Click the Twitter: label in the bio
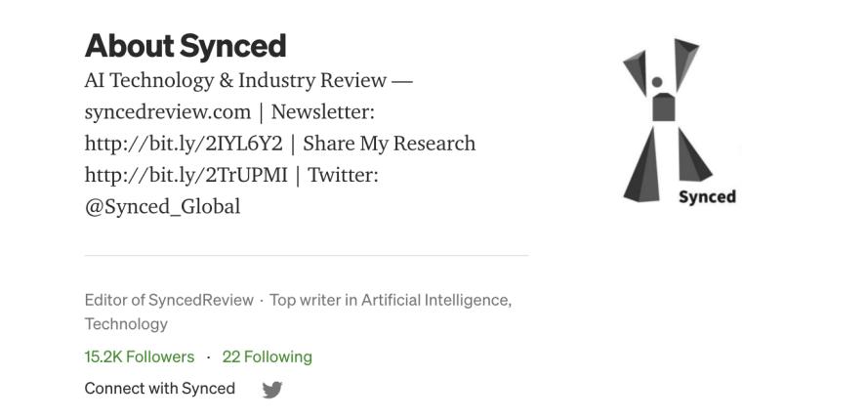Image resolution: width=868 pixels, height=419 pixels. tap(344, 176)
